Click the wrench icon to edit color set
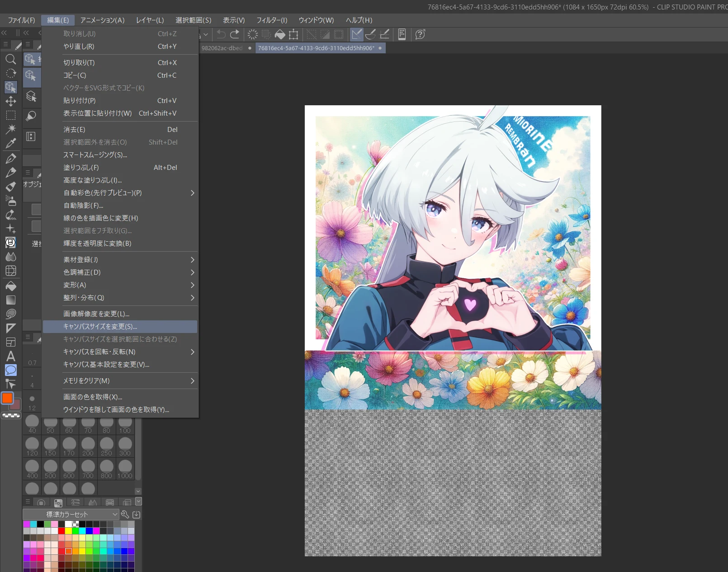Screen dimensions: 728x572 click(125, 514)
